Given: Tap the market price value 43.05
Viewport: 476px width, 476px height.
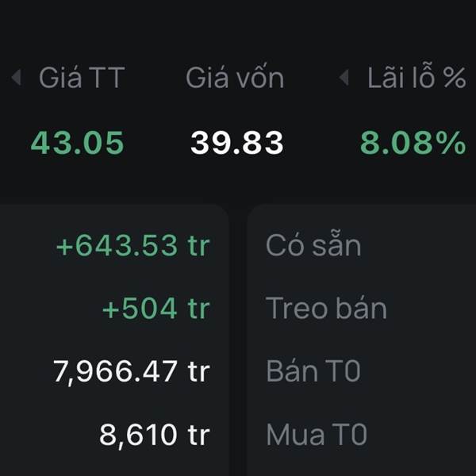Looking at the screenshot, I should (x=78, y=143).
